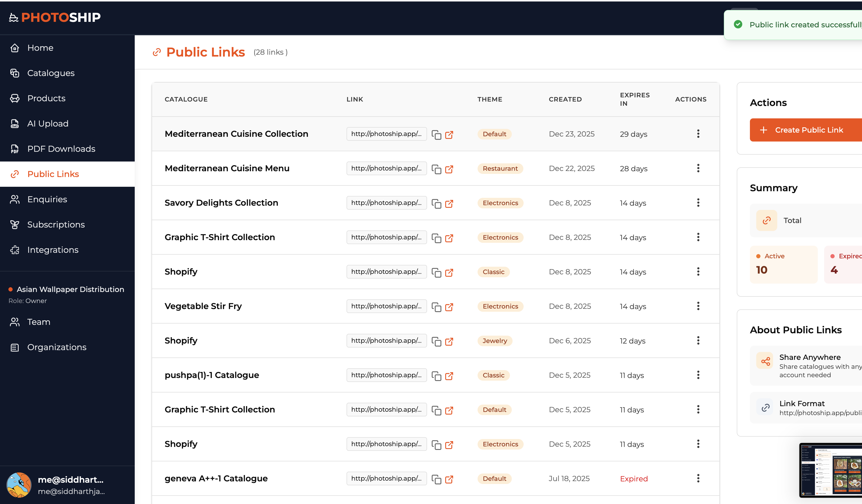This screenshot has height=504, width=862.
Task: Click the Create Public Link button
Action: (808, 130)
